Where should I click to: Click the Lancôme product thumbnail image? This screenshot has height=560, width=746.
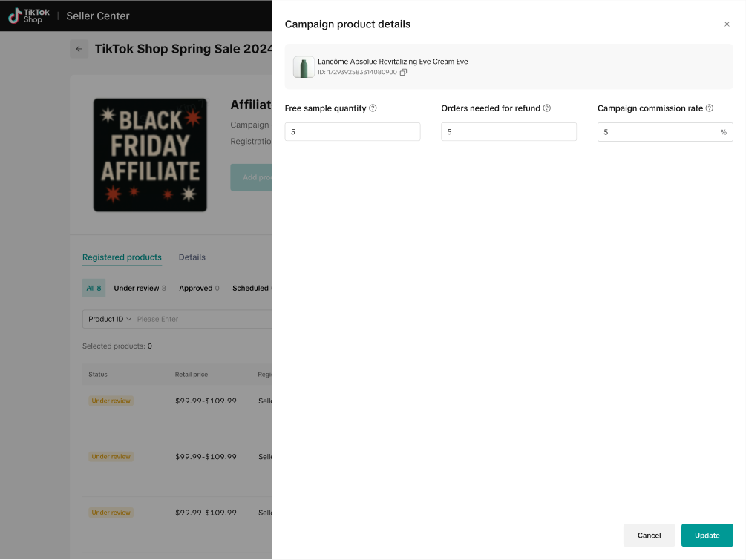(x=304, y=67)
